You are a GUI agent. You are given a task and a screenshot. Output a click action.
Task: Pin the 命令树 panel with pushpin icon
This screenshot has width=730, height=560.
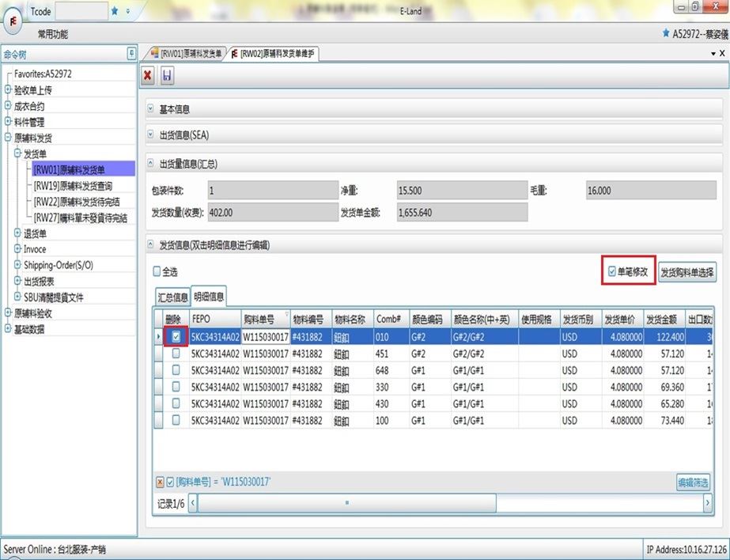pyautogui.click(x=131, y=54)
